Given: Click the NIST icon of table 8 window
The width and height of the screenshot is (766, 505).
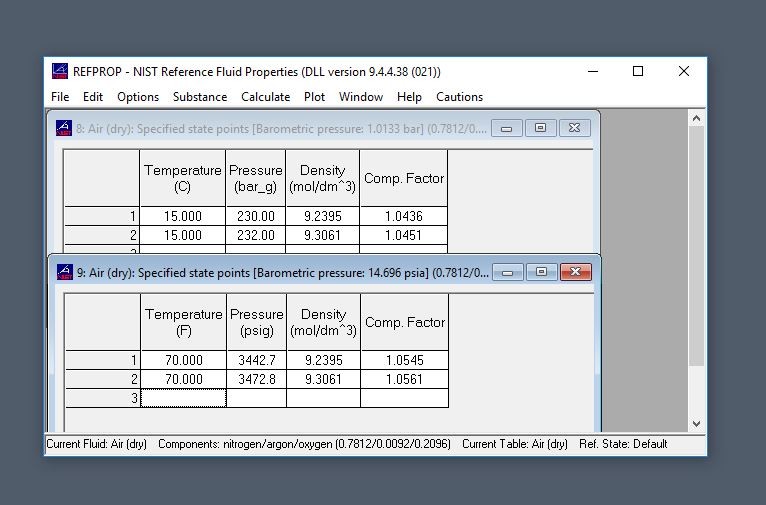Looking at the screenshot, I should click(x=64, y=128).
